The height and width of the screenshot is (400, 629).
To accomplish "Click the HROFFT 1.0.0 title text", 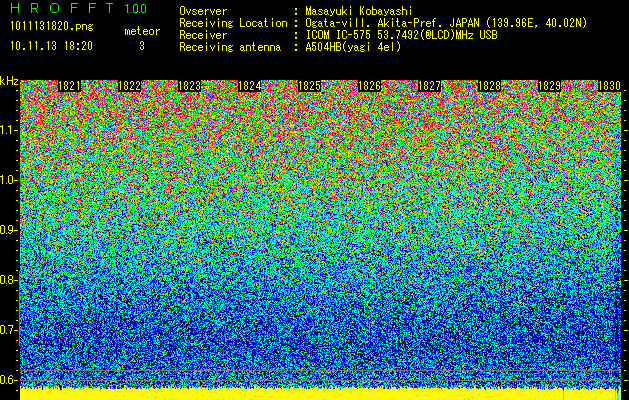I will coord(79,8).
